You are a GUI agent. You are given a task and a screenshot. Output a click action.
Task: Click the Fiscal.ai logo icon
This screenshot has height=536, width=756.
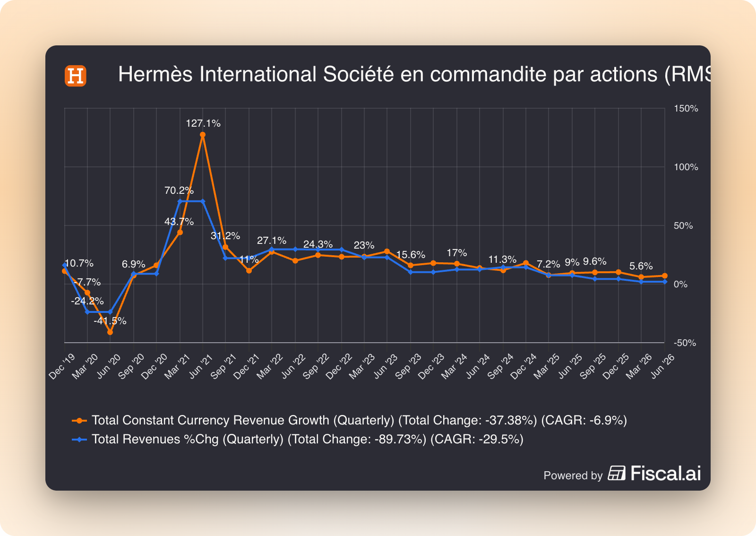[617, 473]
